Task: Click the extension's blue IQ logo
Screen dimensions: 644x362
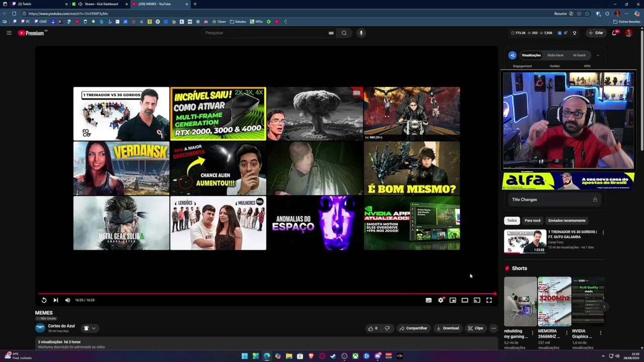Action: tap(512, 55)
